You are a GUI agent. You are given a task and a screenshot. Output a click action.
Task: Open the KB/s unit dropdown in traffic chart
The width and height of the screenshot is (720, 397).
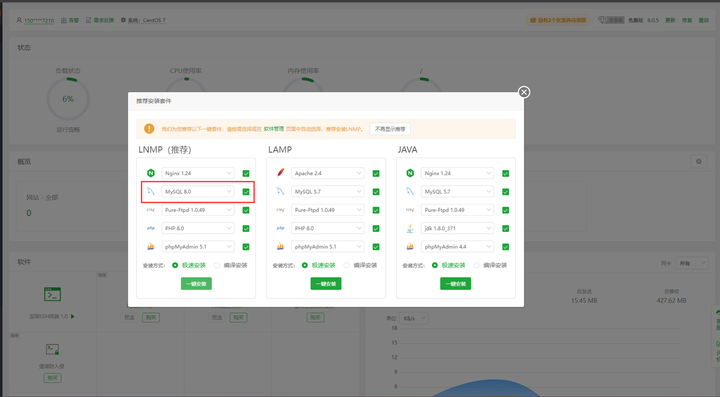click(414, 318)
